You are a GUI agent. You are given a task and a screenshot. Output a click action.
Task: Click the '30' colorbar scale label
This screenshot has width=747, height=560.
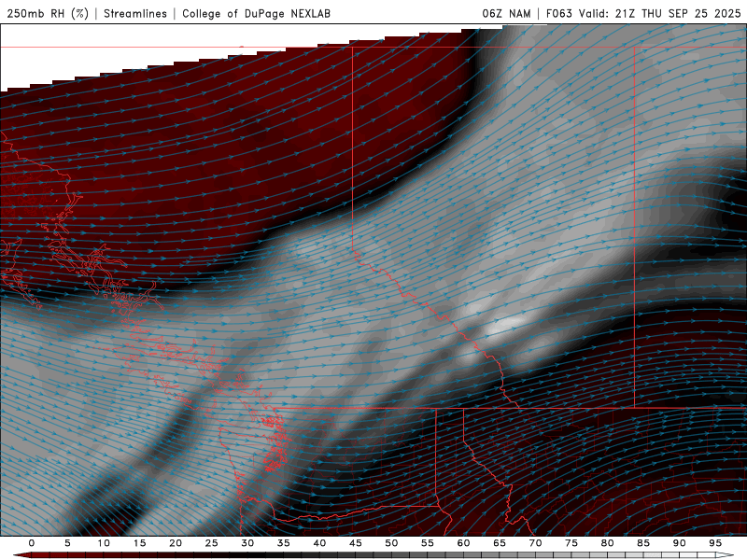click(x=247, y=543)
